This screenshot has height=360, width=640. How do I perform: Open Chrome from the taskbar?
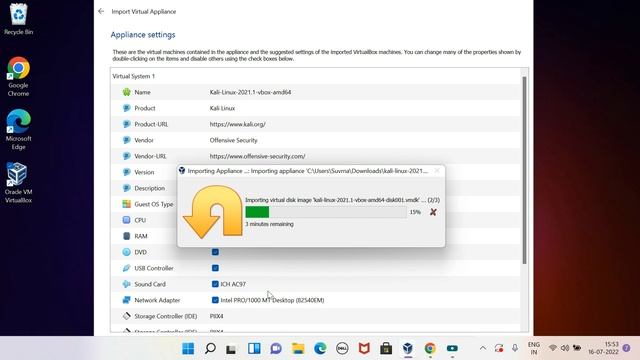(430, 348)
